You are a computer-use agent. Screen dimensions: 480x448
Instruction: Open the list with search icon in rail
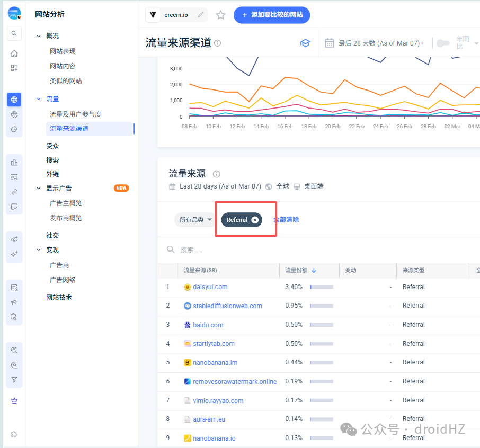pos(14,177)
